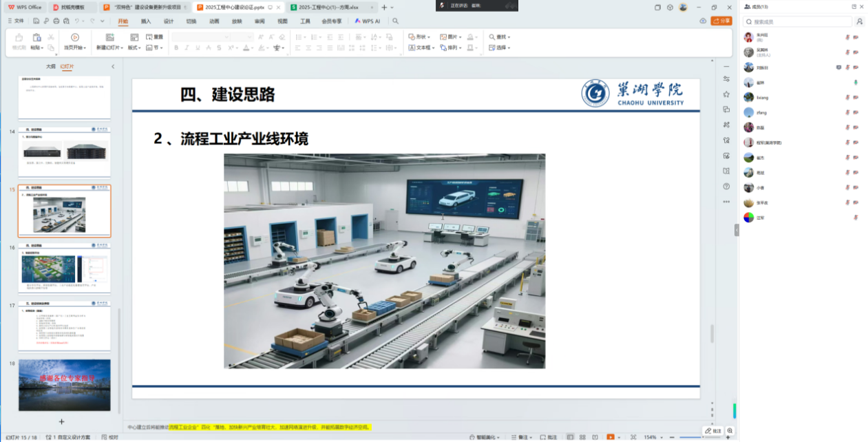The height and width of the screenshot is (442, 868).
Task: Switch to the 插入 ribbon tab
Action: [x=146, y=21]
